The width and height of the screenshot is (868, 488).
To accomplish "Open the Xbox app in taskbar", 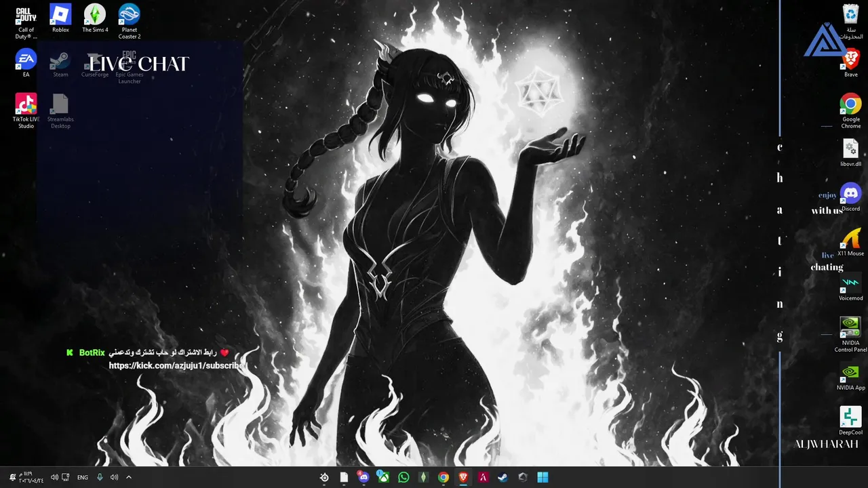I will click(383, 477).
